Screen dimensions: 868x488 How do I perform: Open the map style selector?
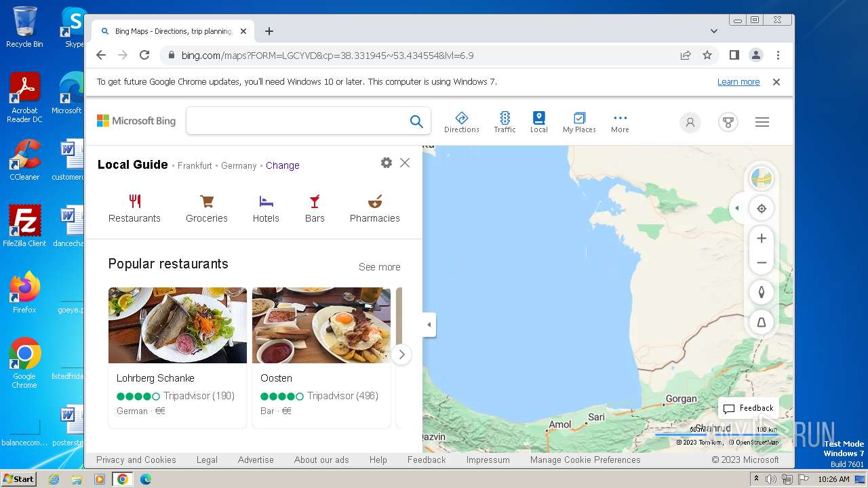762,179
